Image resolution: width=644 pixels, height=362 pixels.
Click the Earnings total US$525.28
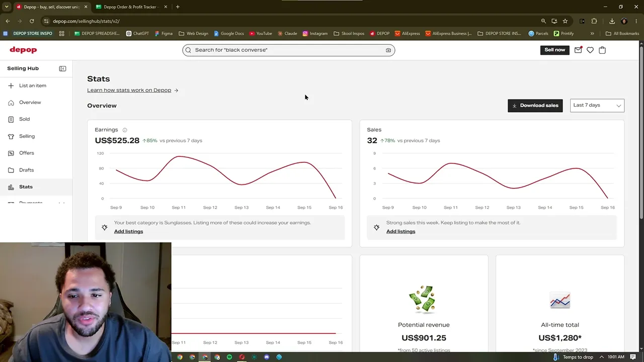pos(117,140)
